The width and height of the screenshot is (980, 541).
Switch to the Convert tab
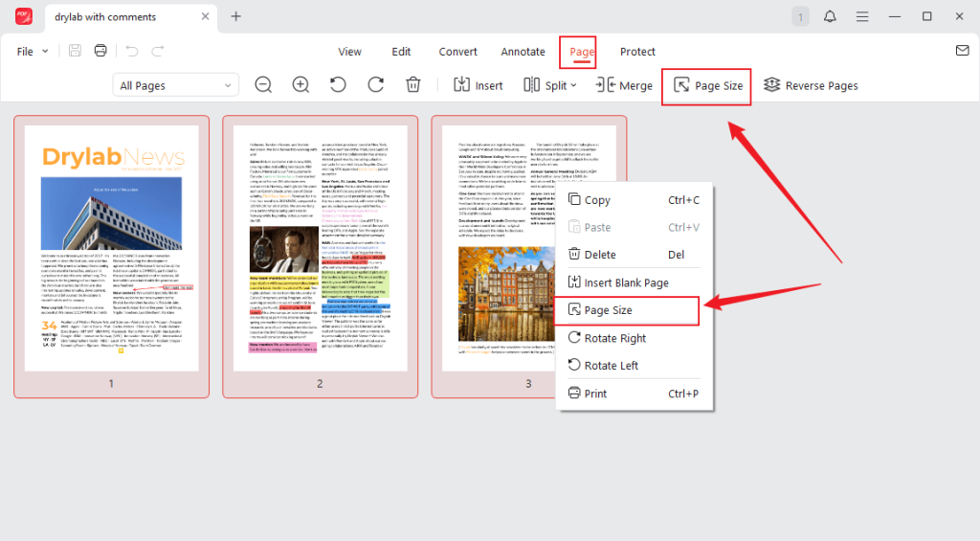pos(457,52)
